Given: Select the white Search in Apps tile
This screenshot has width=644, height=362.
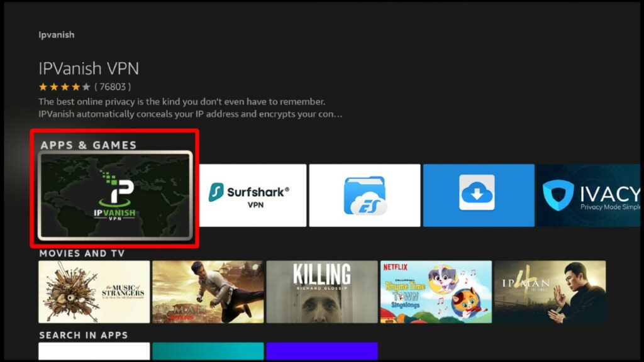Looking at the screenshot, I should (x=94, y=351).
